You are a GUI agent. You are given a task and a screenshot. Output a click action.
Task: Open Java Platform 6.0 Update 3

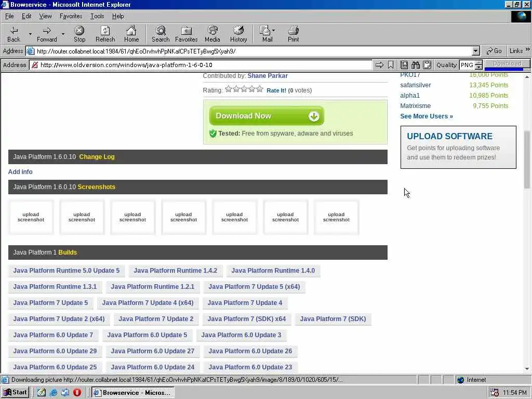(x=241, y=335)
